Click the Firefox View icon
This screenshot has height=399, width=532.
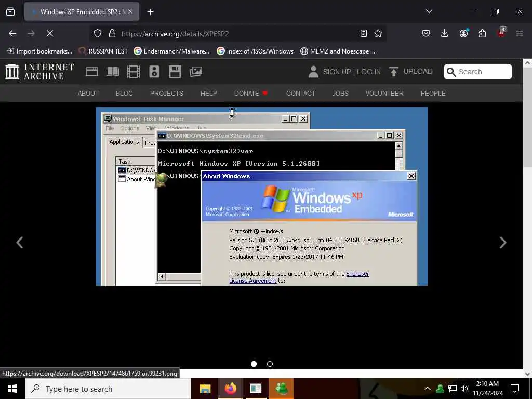pyautogui.click(x=10, y=12)
